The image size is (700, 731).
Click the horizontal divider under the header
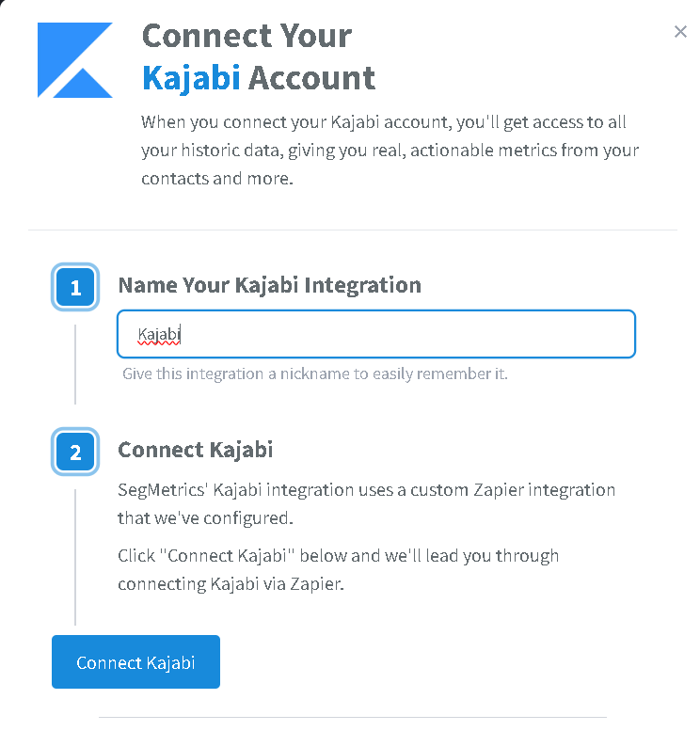[x=353, y=230]
